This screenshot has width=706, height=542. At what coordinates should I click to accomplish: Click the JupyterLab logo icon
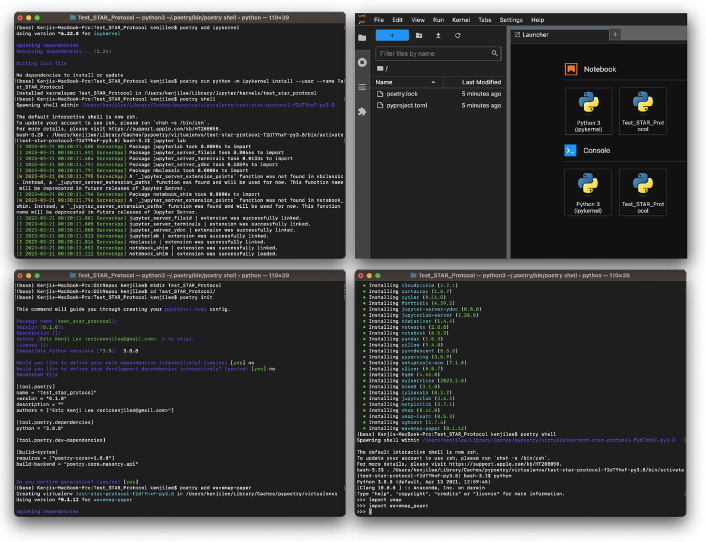pyautogui.click(x=362, y=19)
